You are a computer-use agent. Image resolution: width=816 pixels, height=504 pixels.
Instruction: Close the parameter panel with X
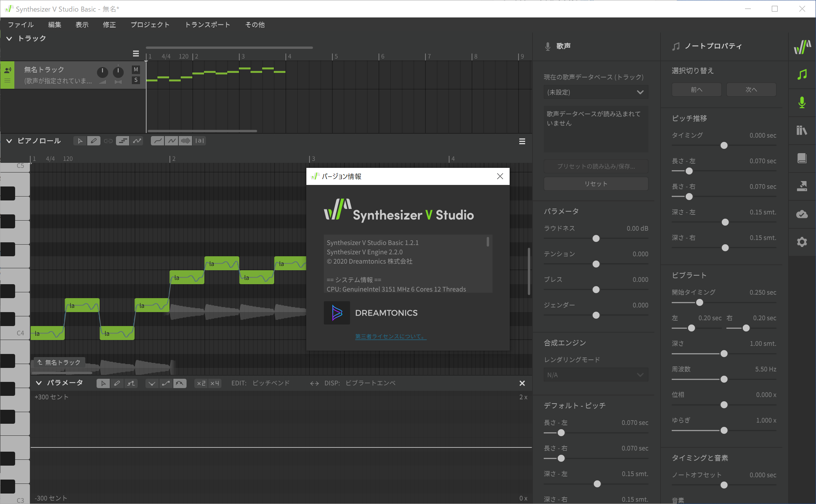pos(522,383)
